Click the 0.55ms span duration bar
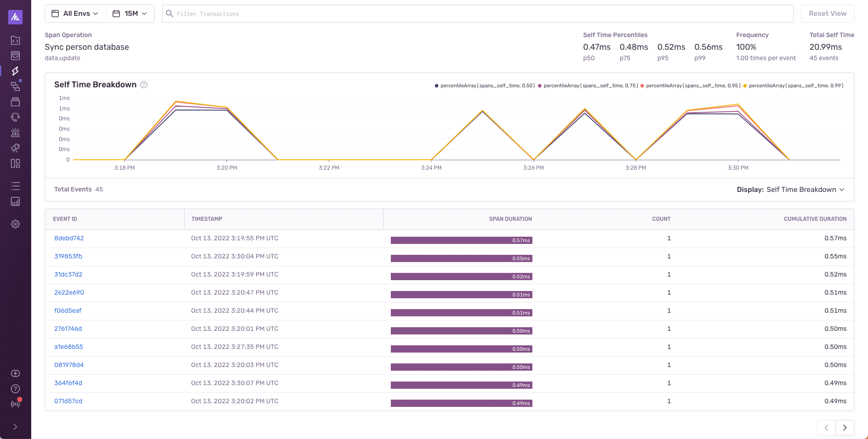 461,258
